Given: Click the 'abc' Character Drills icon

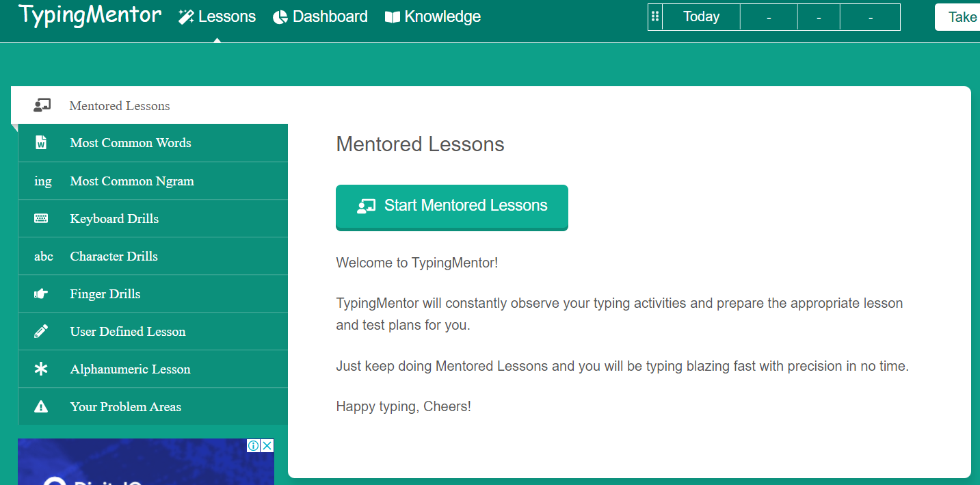Looking at the screenshot, I should 44,257.
